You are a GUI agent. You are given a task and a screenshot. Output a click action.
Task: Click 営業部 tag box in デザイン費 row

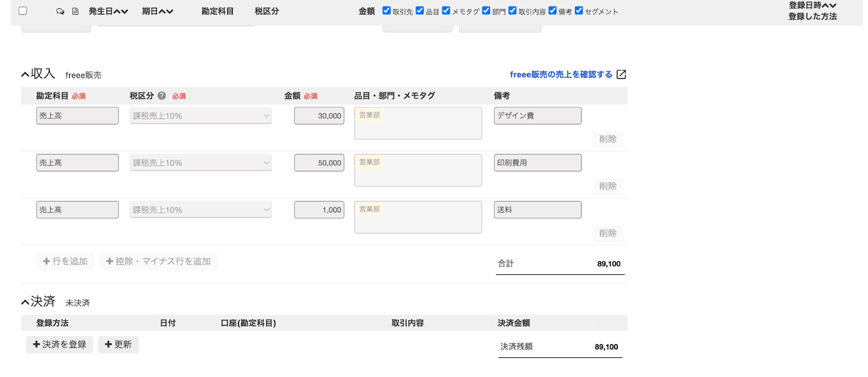(x=418, y=123)
